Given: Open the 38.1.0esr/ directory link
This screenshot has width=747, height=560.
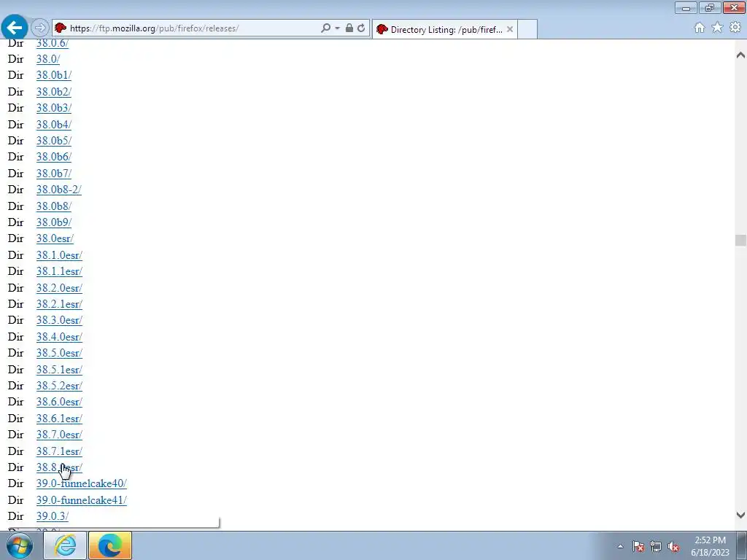Looking at the screenshot, I should (x=59, y=256).
